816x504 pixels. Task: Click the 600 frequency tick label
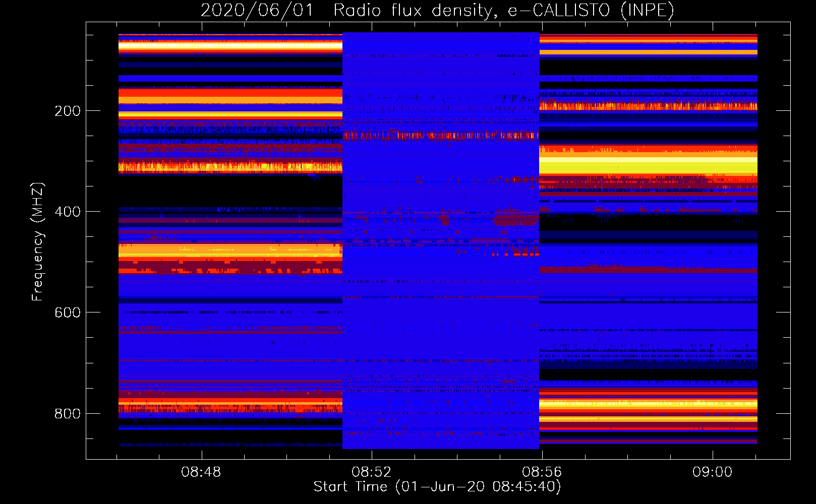coord(68,312)
